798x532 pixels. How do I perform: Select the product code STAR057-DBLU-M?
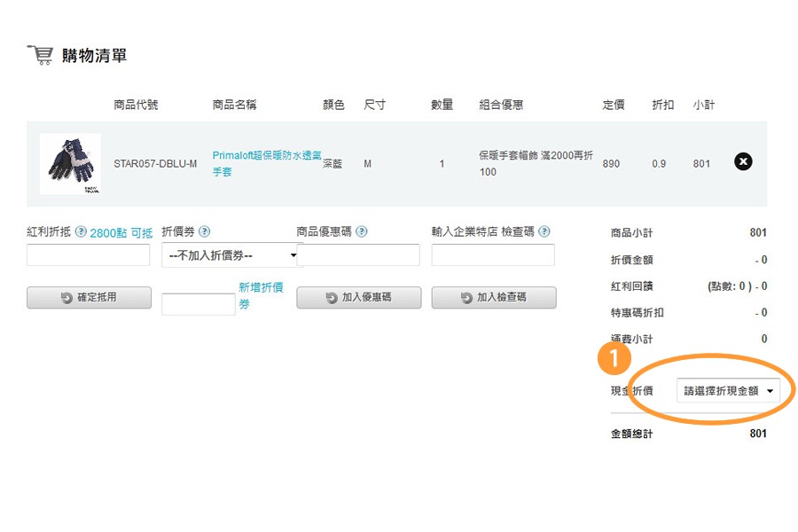pos(155,163)
